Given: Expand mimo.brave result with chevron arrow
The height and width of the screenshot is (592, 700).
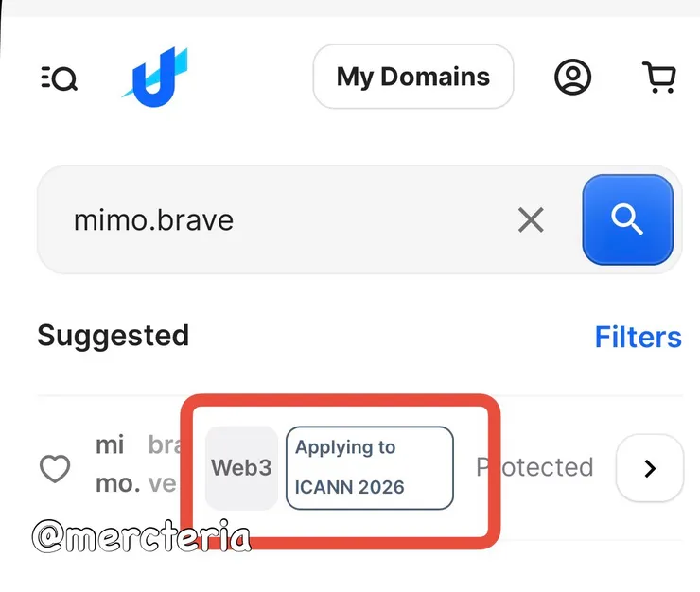Looking at the screenshot, I should coord(649,468).
